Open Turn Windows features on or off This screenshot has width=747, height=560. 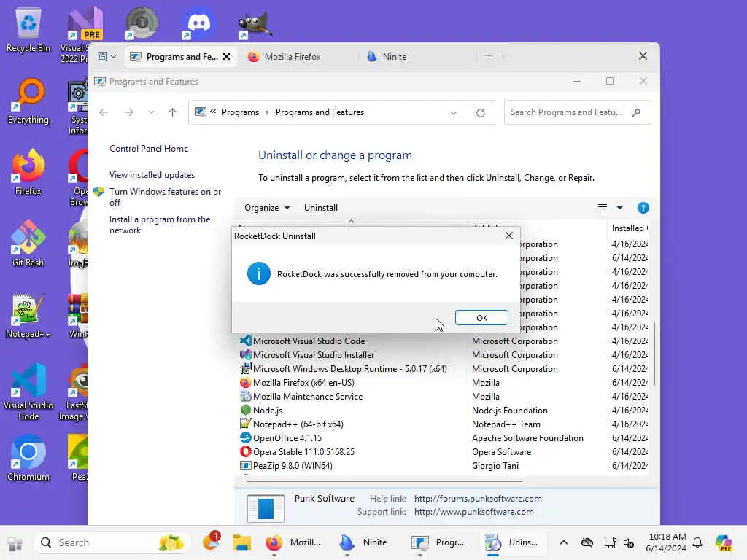(x=165, y=197)
